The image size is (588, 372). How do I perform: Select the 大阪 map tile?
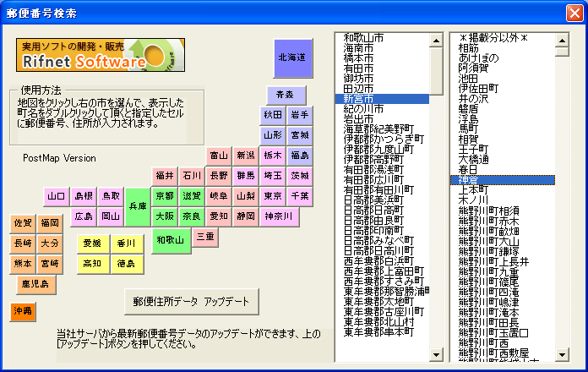(x=165, y=216)
